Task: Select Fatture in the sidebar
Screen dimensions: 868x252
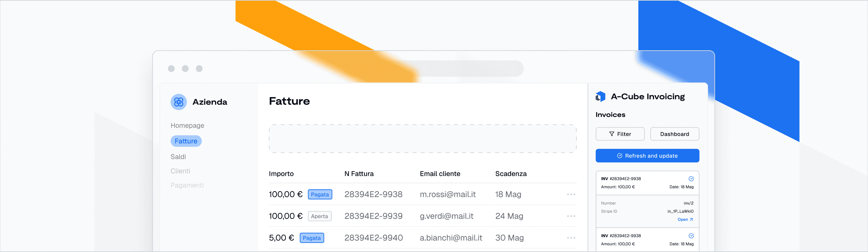Action: pos(186,141)
